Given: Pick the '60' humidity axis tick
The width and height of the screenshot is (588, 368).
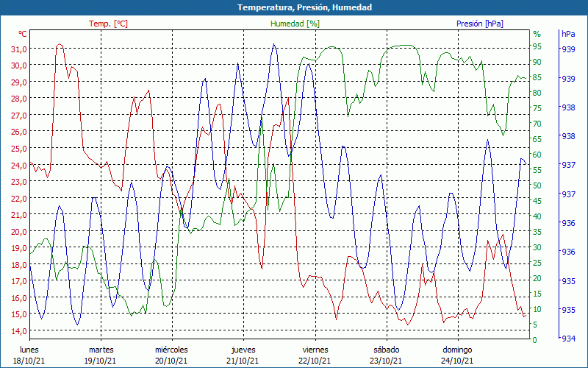Looking at the screenshot, I should click(x=537, y=155).
